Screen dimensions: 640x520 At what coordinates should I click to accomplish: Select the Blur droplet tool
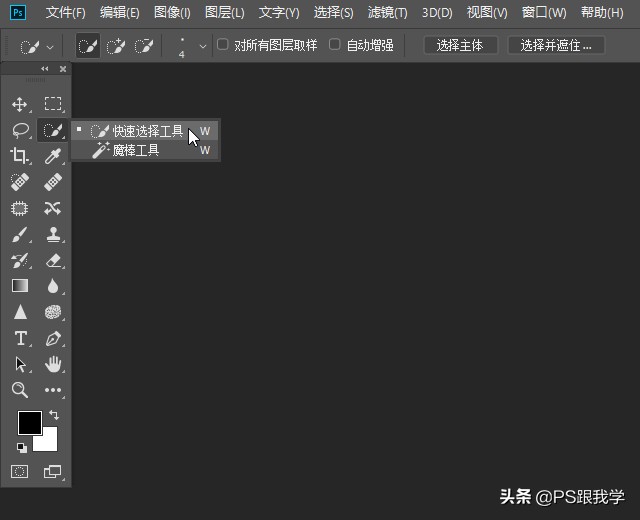click(53, 287)
